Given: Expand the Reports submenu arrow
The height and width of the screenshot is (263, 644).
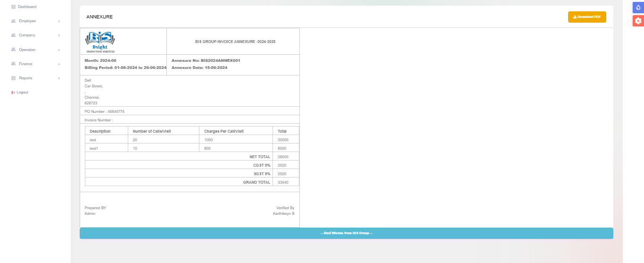Looking at the screenshot, I should [x=59, y=78].
